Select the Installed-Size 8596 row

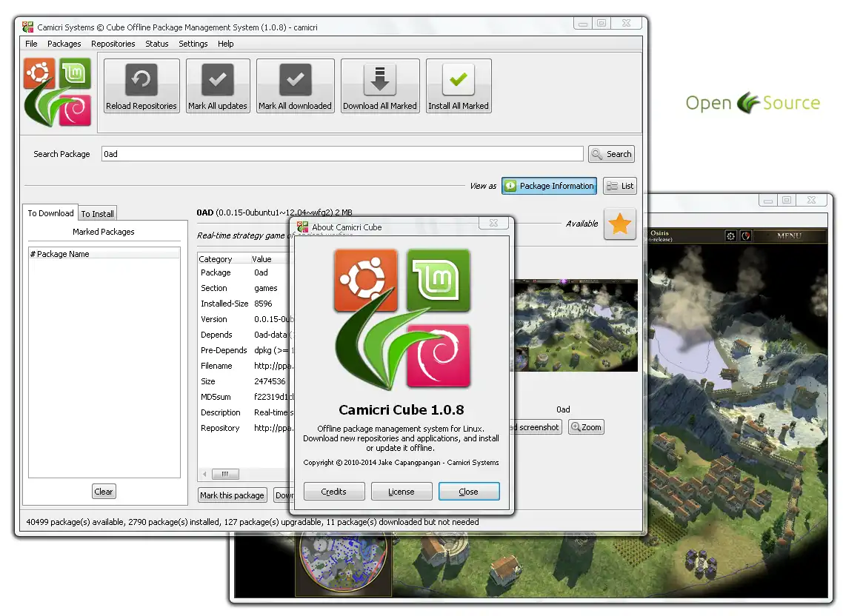(244, 304)
